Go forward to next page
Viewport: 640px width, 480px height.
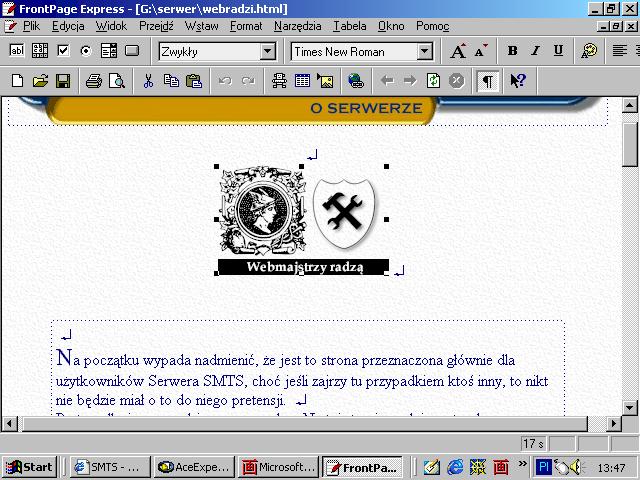410,81
